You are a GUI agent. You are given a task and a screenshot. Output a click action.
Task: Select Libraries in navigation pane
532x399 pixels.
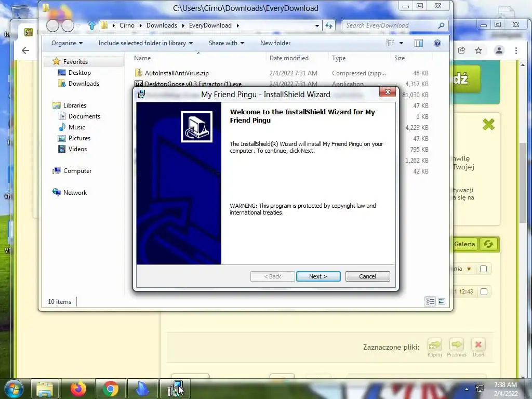(75, 105)
